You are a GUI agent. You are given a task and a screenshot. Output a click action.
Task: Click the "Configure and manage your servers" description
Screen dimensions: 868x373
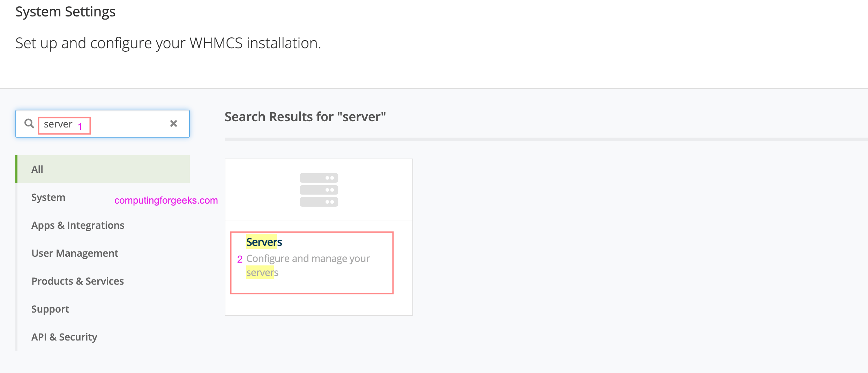[308, 265]
